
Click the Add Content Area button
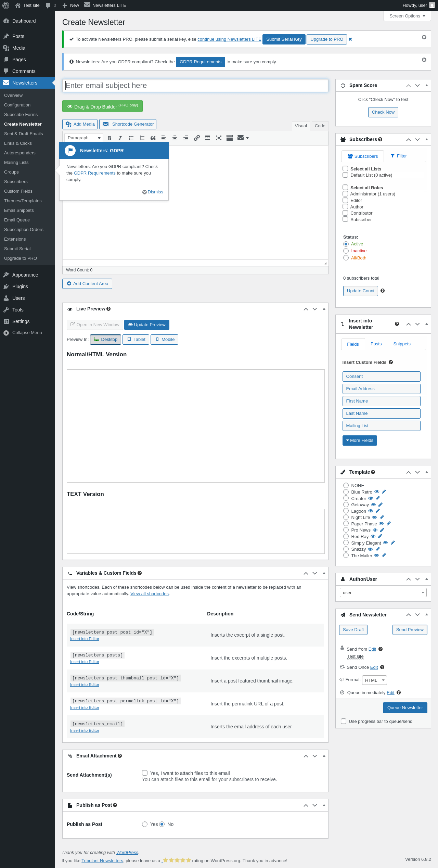tap(87, 284)
